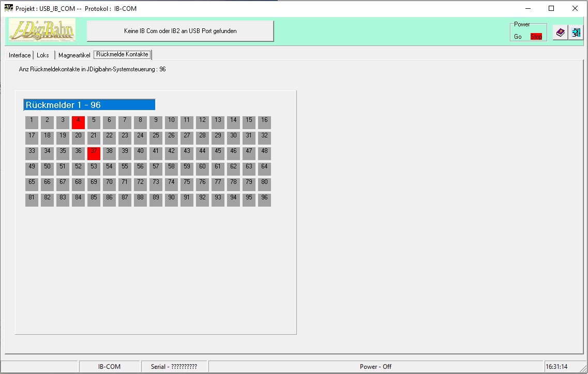Screen dimensions: 588x374
Task: Click feedback contact 29
Action: pos(218,138)
